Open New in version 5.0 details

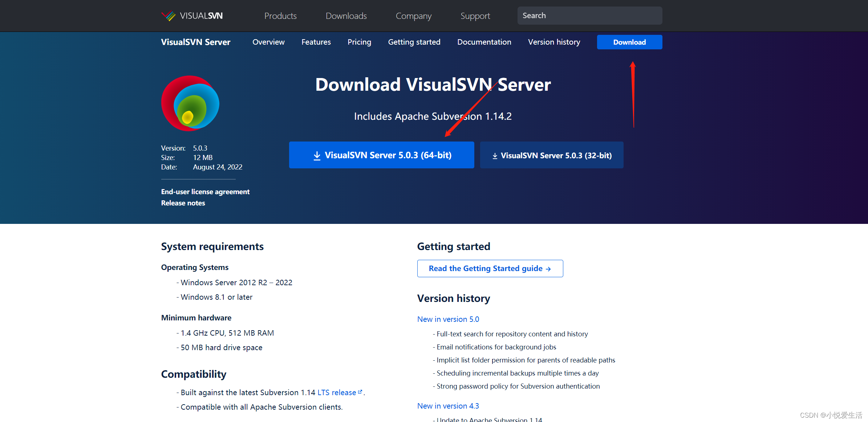(x=448, y=319)
